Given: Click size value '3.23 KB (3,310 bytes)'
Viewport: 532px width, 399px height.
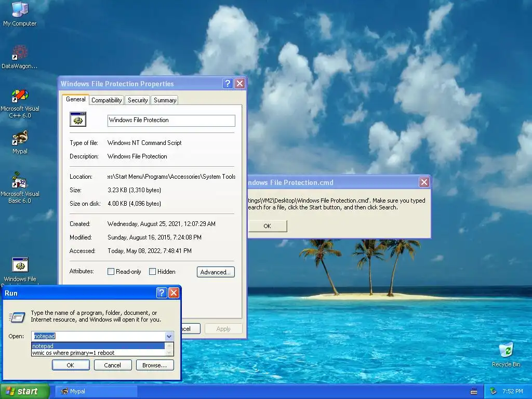Looking at the screenshot, I should [135, 190].
